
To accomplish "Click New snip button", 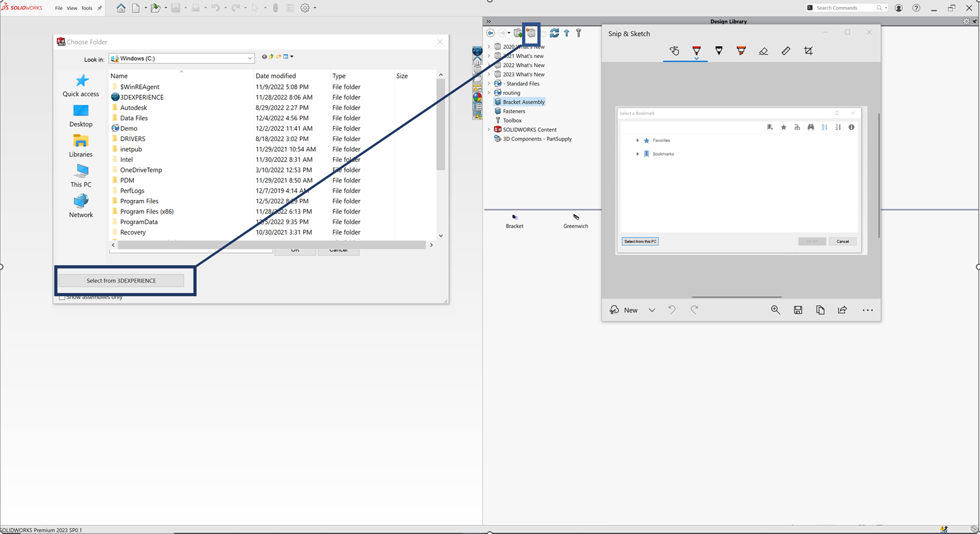I will click(624, 310).
